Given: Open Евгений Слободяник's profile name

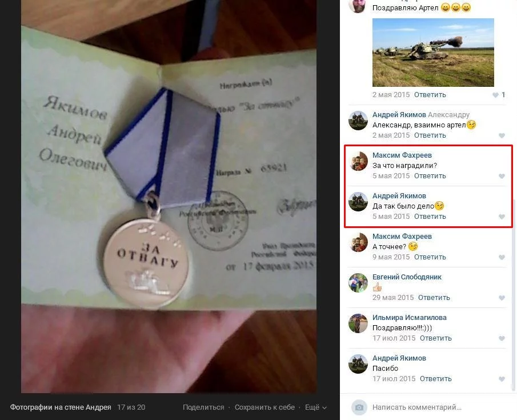Looking at the screenshot, I should (407, 277).
